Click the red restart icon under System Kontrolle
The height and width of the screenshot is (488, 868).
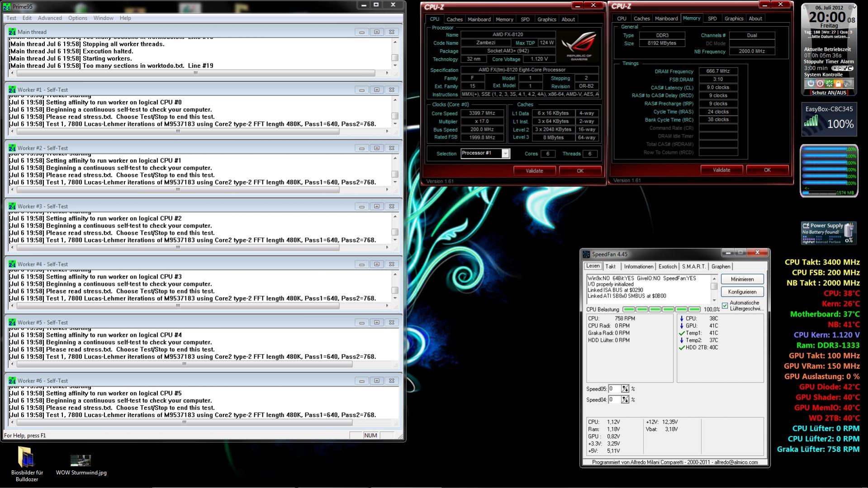(x=820, y=84)
